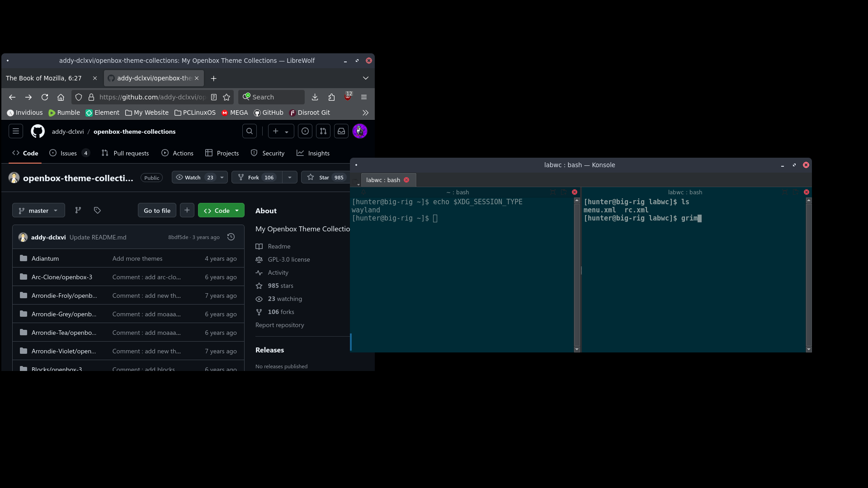Open the GitHub pull requests header icon
Screen dimensions: 868x488
pos(323,131)
